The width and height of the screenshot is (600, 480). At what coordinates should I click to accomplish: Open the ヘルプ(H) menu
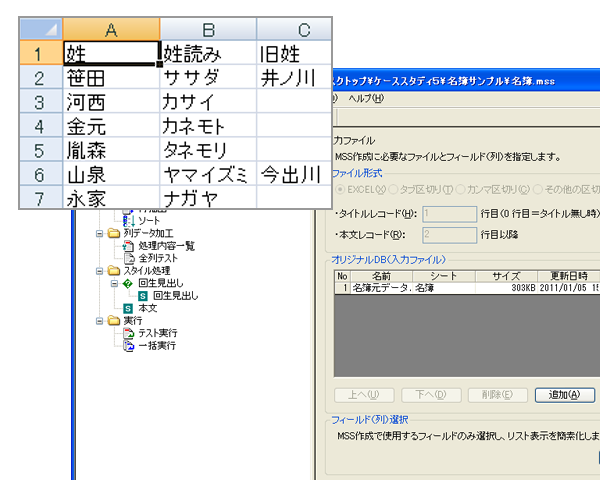(366, 98)
